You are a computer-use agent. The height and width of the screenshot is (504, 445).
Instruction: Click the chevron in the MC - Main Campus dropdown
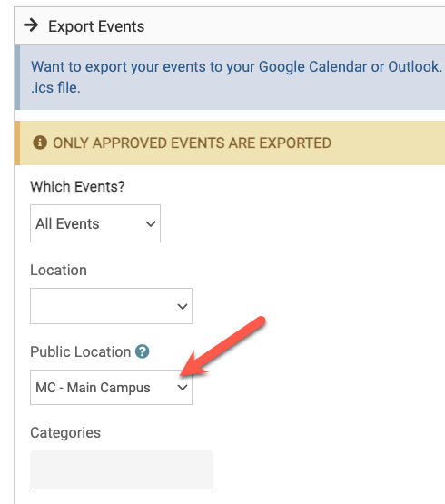183,388
